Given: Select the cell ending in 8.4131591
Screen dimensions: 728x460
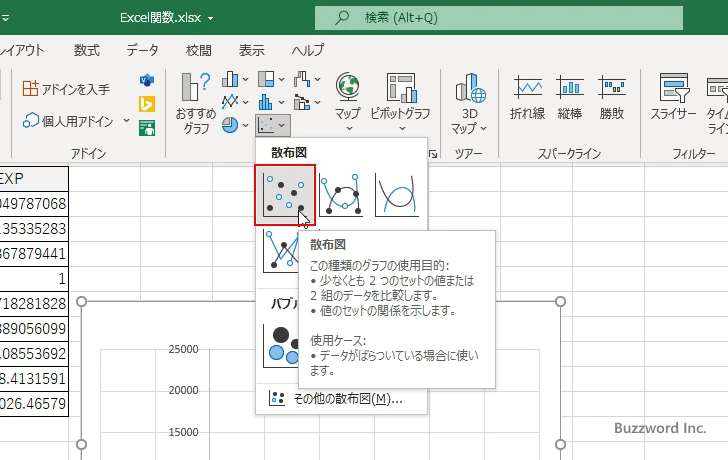Looking at the screenshot, I should click(x=34, y=379).
